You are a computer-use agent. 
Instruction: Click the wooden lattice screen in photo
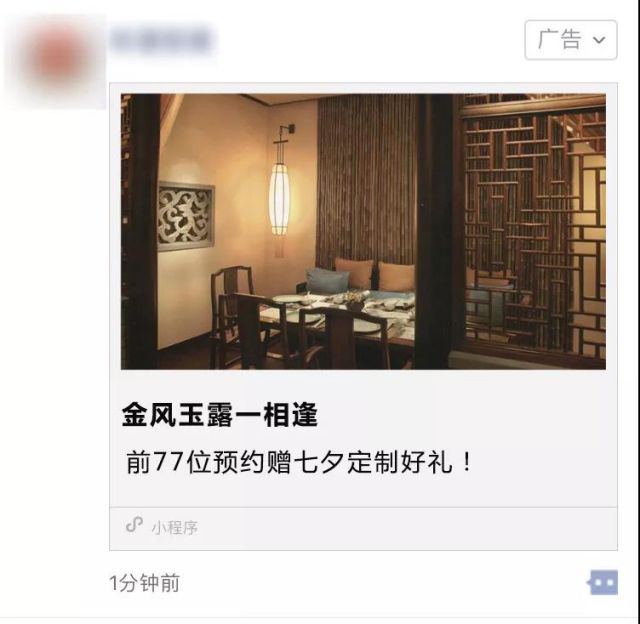[x=531, y=229]
